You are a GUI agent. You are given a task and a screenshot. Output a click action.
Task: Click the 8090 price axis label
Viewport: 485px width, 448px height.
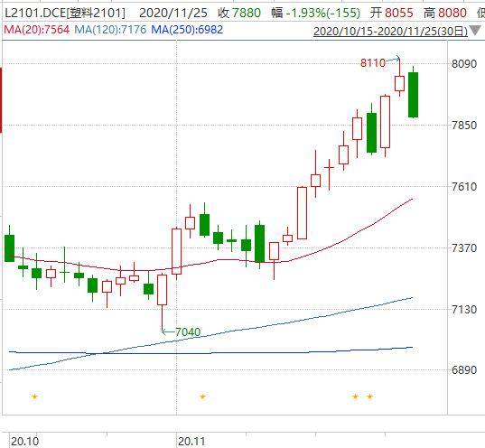(x=464, y=64)
